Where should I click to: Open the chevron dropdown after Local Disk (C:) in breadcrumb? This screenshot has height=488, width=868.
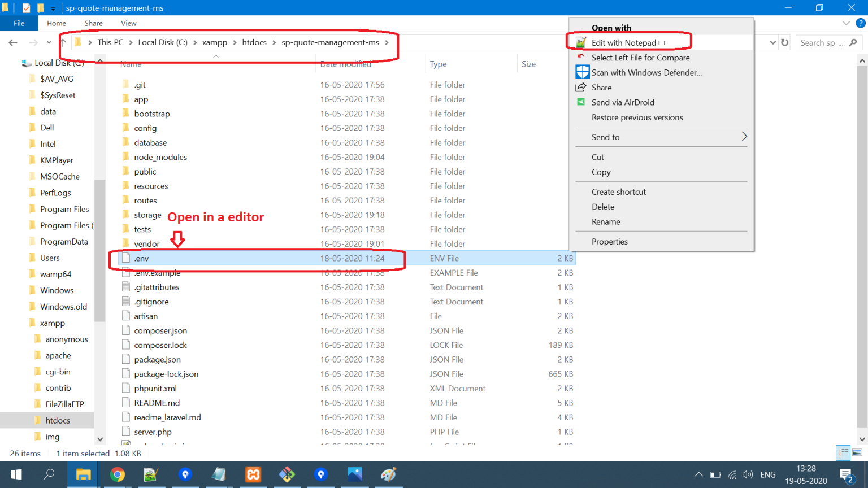195,42
